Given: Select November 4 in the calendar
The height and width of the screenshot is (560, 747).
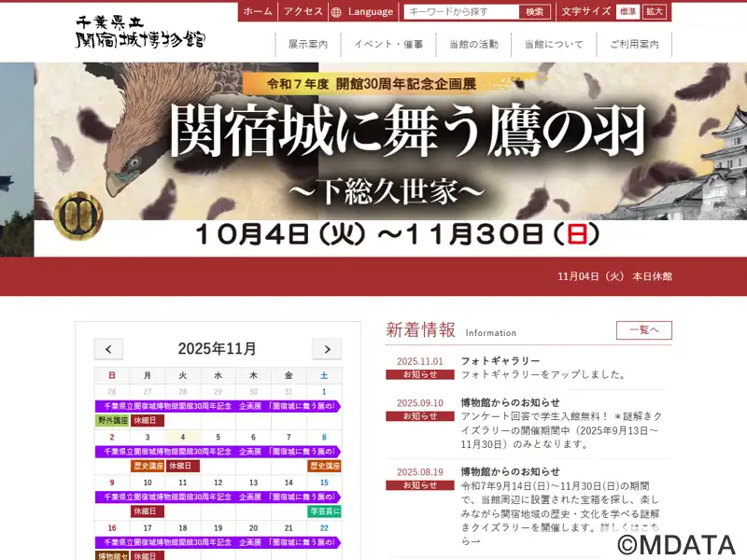Looking at the screenshot, I should pos(183,437).
